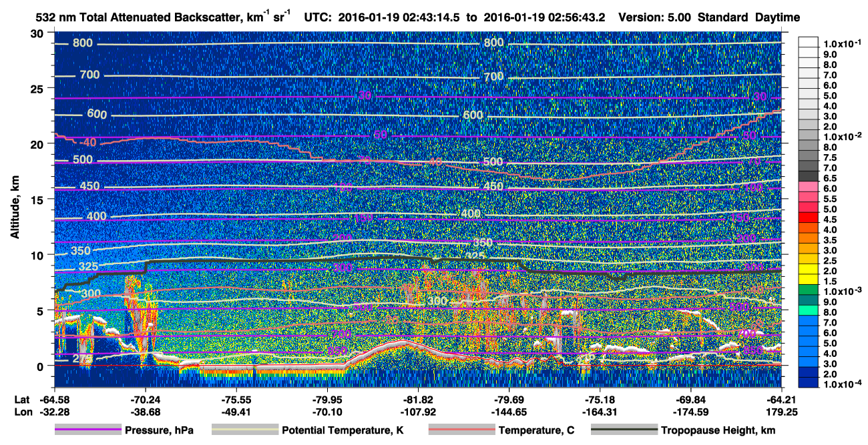Click the latitude value '-81.82'

[x=418, y=400]
